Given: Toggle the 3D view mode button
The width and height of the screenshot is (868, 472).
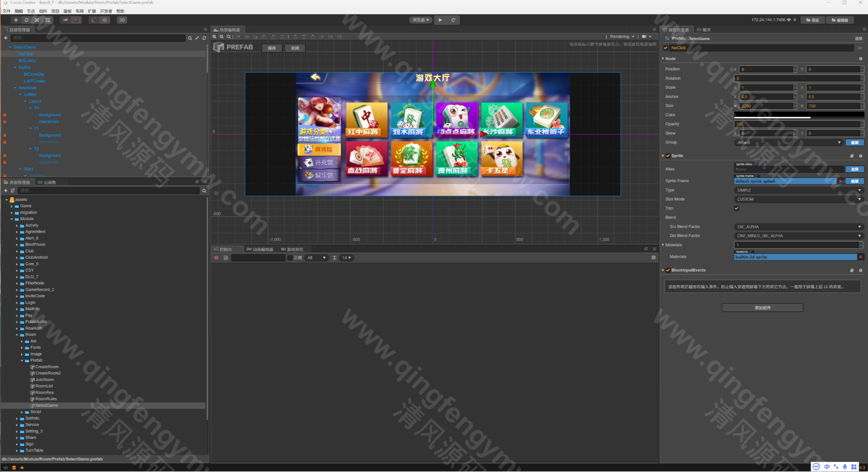Looking at the screenshot, I should (122, 20).
